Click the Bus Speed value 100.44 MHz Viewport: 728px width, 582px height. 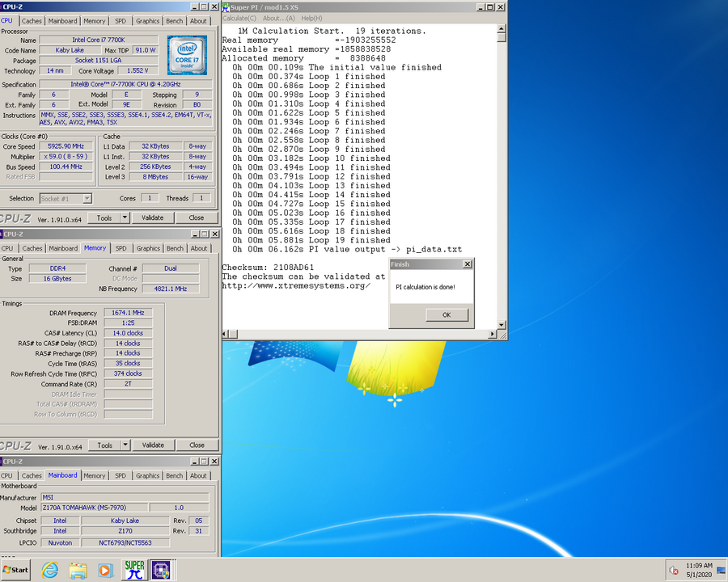coord(66,167)
